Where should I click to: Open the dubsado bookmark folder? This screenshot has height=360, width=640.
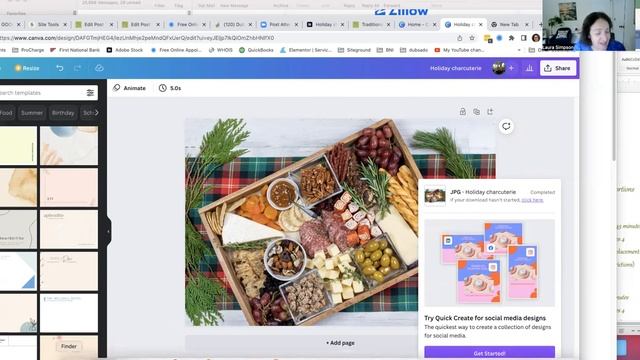(414, 50)
